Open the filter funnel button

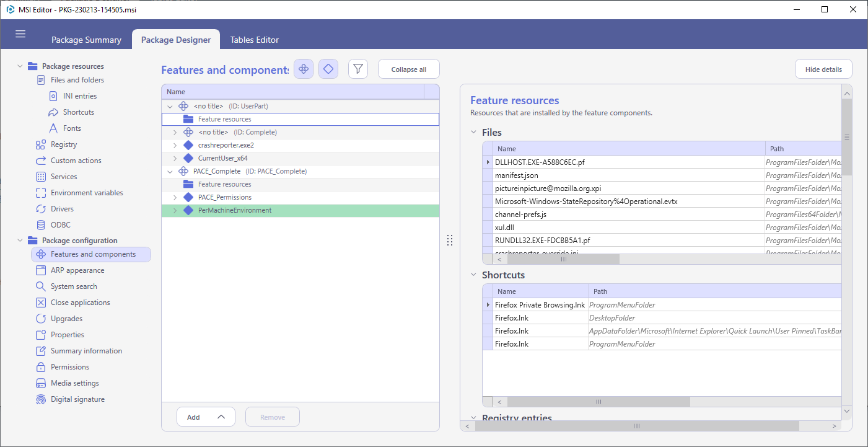[358, 69]
